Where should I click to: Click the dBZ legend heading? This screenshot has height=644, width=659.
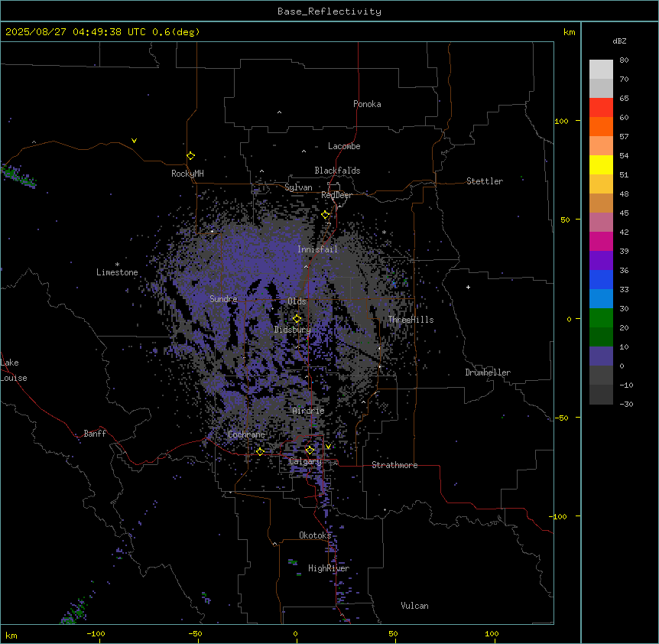(x=619, y=41)
